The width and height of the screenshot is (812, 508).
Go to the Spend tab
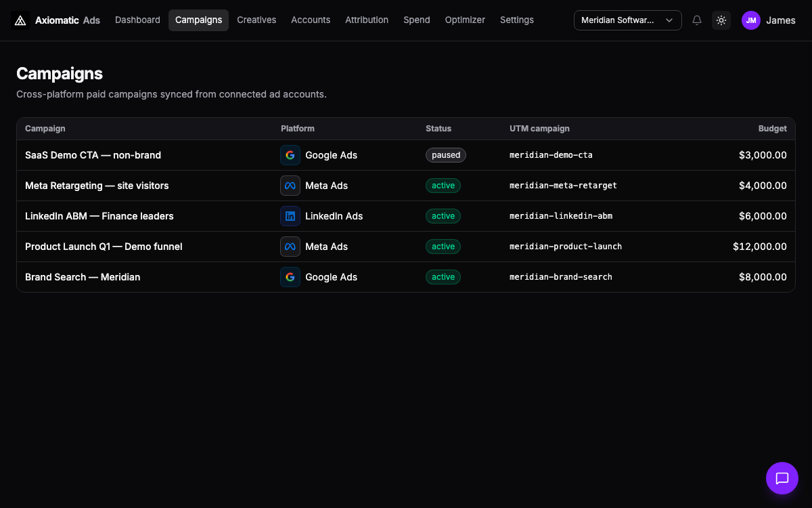click(x=417, y=20)
